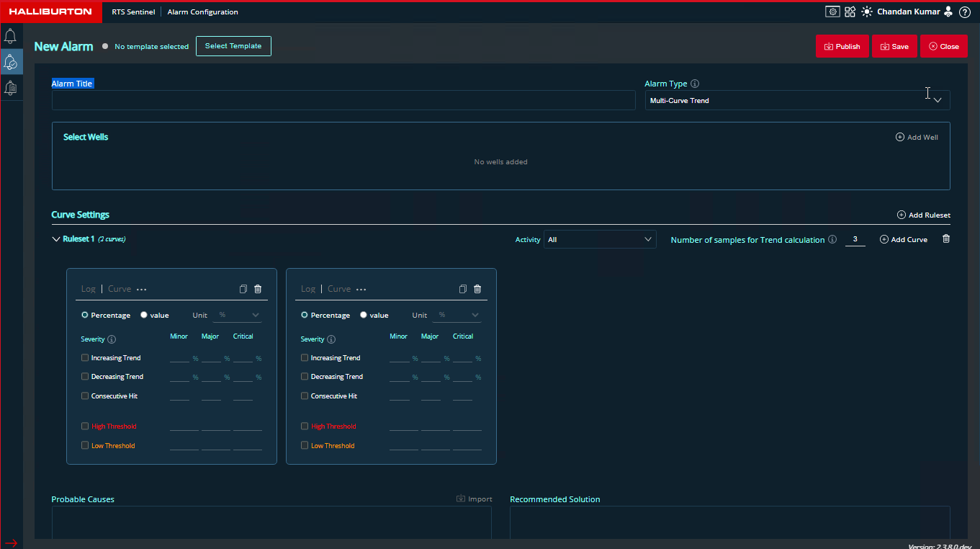The height and width of the screenshot is (549, 980).
Task: Check High Threshold in second curve card
Action: coord(305,426)
